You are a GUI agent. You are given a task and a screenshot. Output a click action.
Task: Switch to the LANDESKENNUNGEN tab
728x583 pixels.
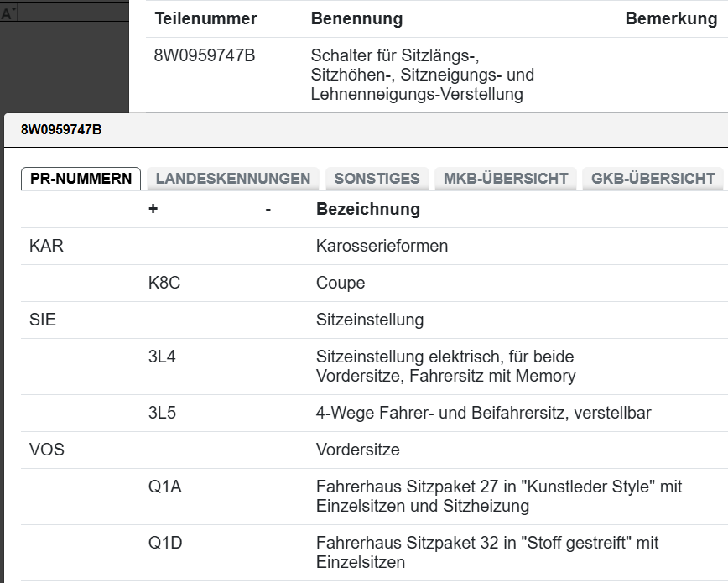tap(233, 179)
